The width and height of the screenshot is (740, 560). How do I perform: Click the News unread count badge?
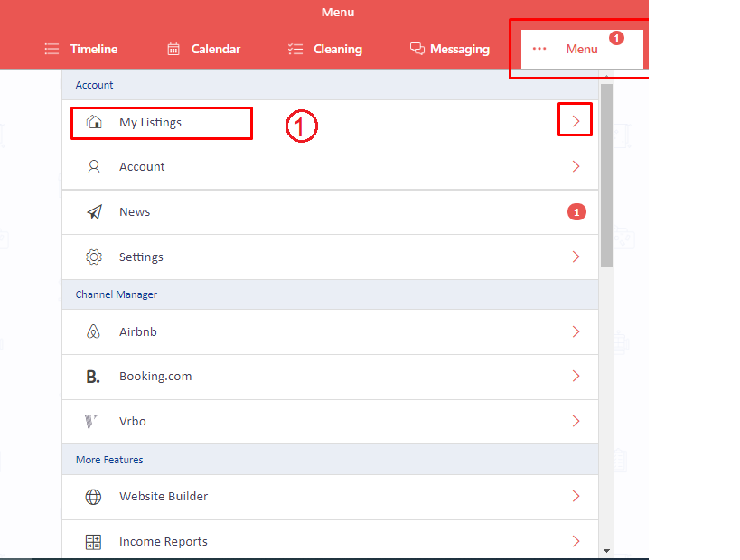point(576,212)
